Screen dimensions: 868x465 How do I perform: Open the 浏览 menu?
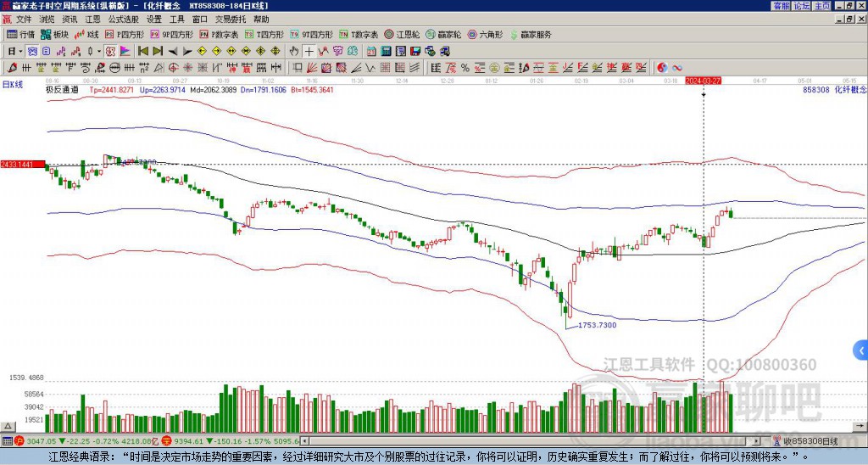(47, 20)
